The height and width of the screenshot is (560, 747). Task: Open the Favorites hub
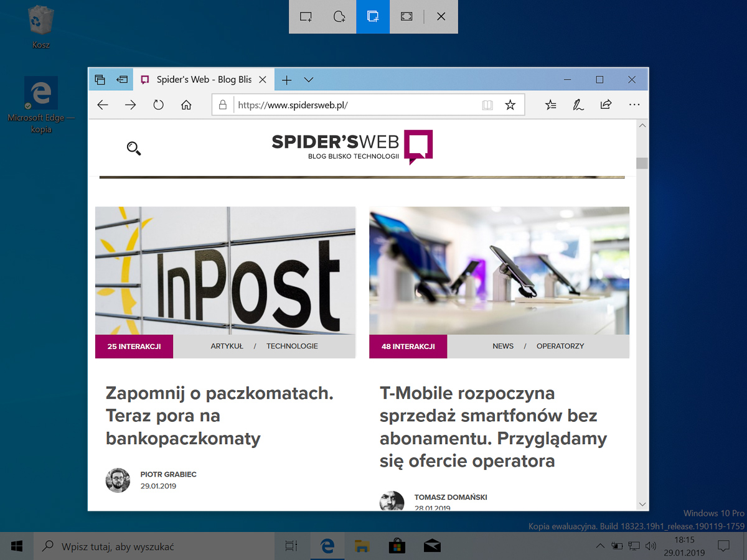click(x=550, y=105)
